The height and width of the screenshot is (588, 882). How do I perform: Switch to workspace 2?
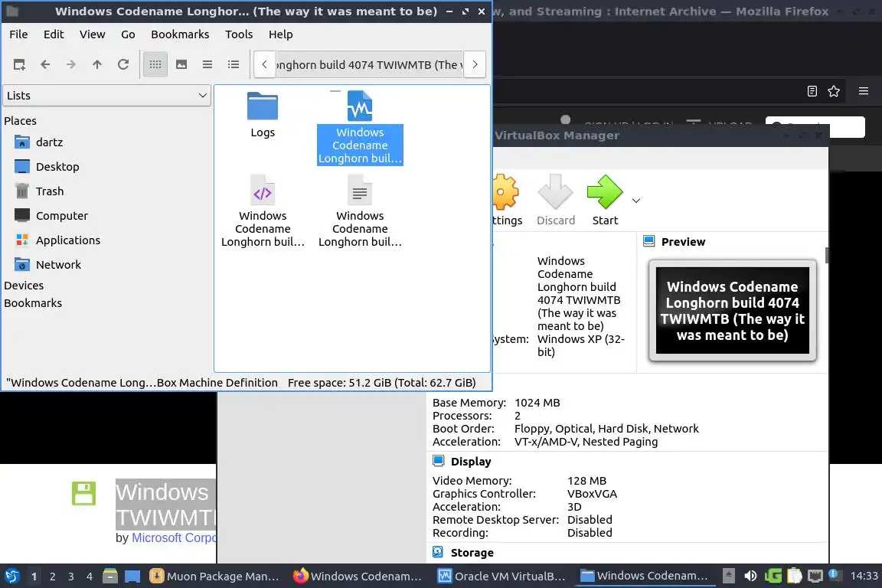tap(52, 577)
